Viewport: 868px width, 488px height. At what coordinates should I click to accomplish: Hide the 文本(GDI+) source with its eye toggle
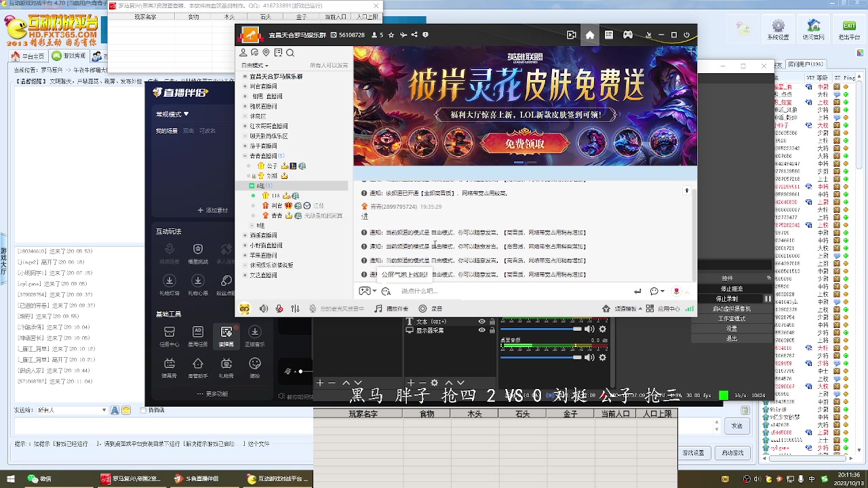(x=481, y=323)
